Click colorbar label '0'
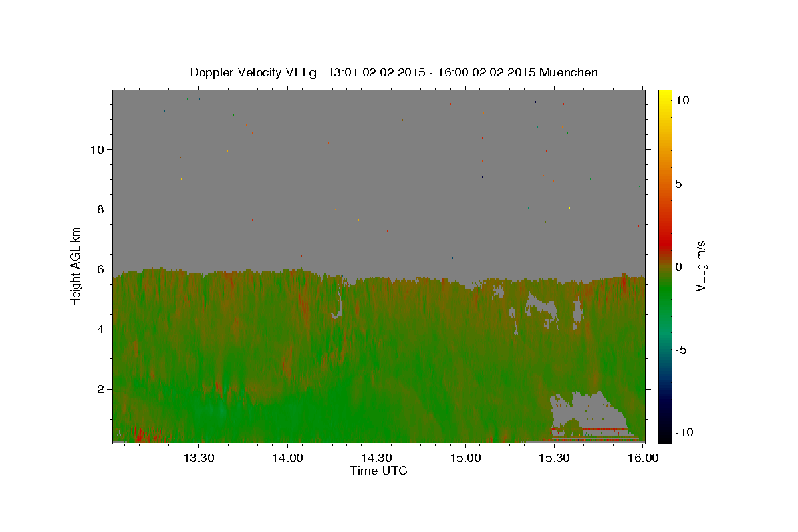This screenshot has width=798, height=532. click(x=678, y=267)
